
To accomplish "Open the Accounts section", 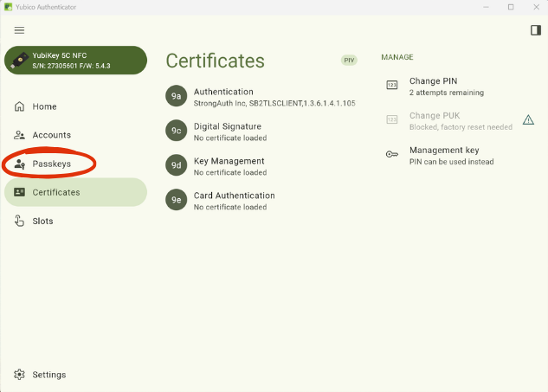I will click(76, 135).
